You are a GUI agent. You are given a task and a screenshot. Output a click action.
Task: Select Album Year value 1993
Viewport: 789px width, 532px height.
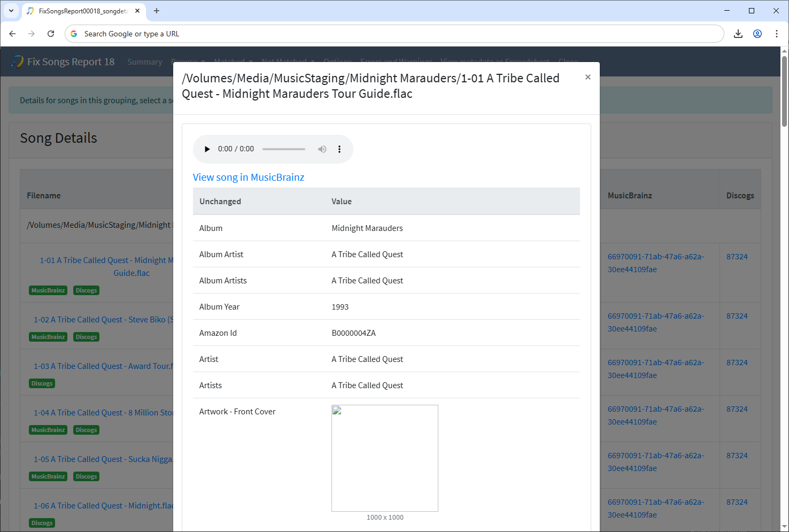[340, 307]
